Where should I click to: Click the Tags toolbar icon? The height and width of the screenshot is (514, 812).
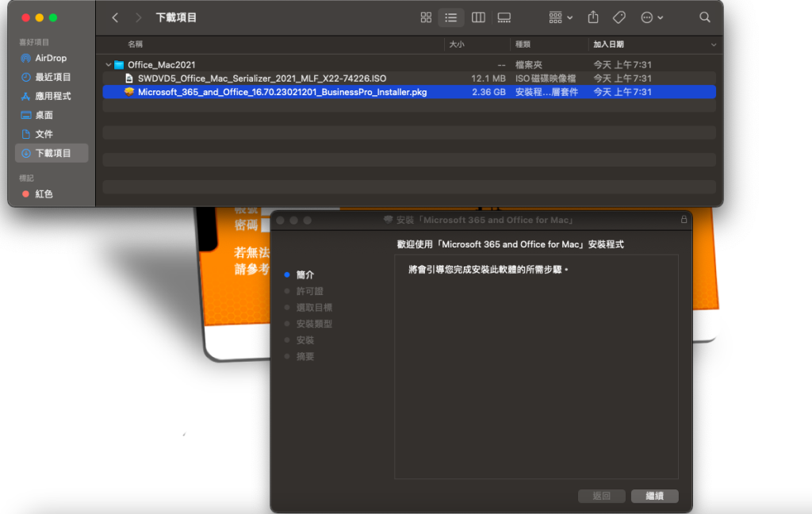(619, 17)
